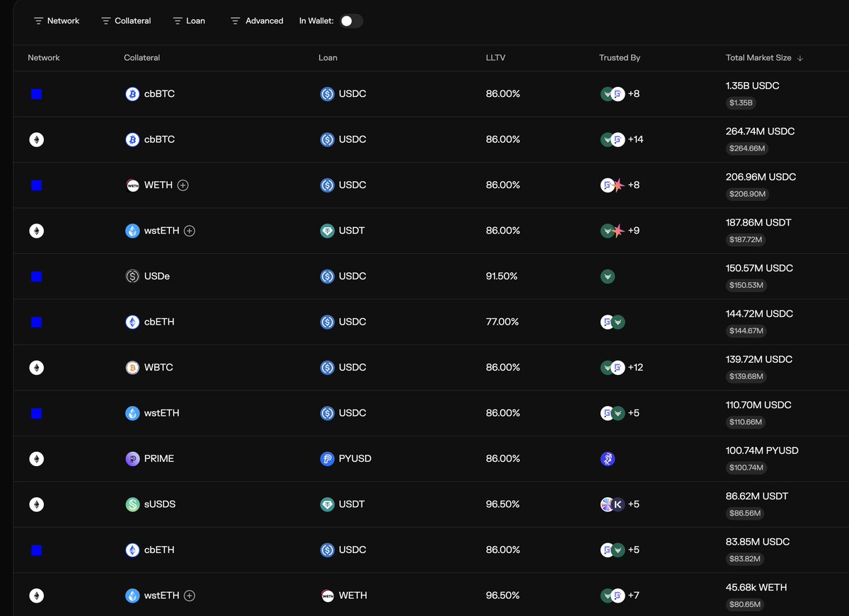Click the LLTV column header

495,58
